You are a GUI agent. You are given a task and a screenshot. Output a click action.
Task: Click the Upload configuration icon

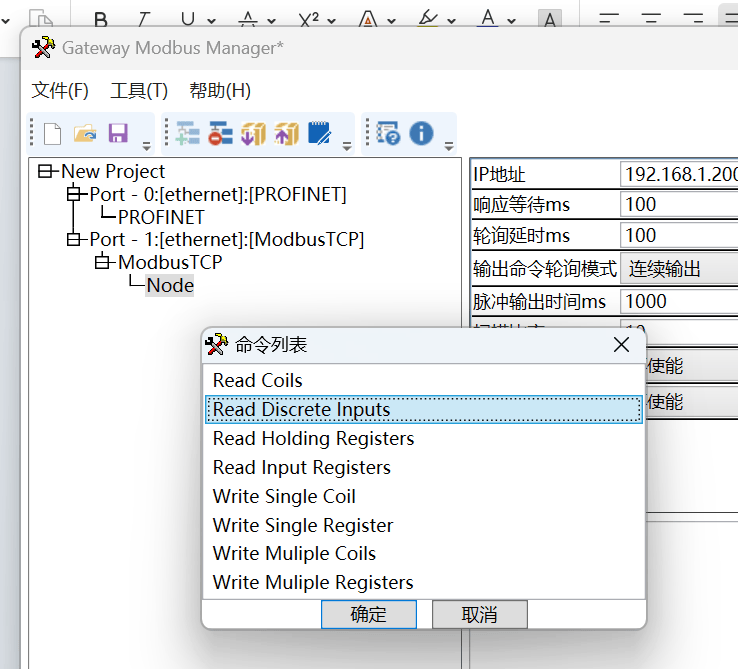click(287, 133)
